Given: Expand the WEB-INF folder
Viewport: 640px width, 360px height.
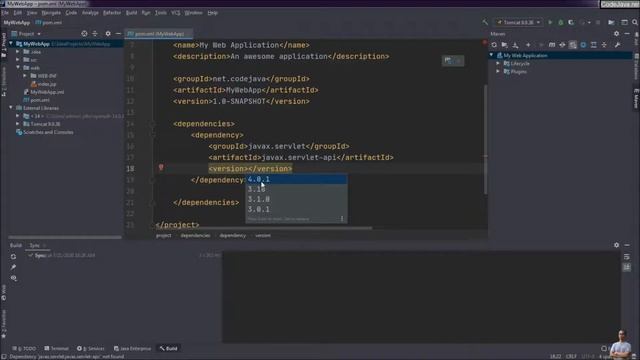Looking at the screenshot, I should (25, 76).
